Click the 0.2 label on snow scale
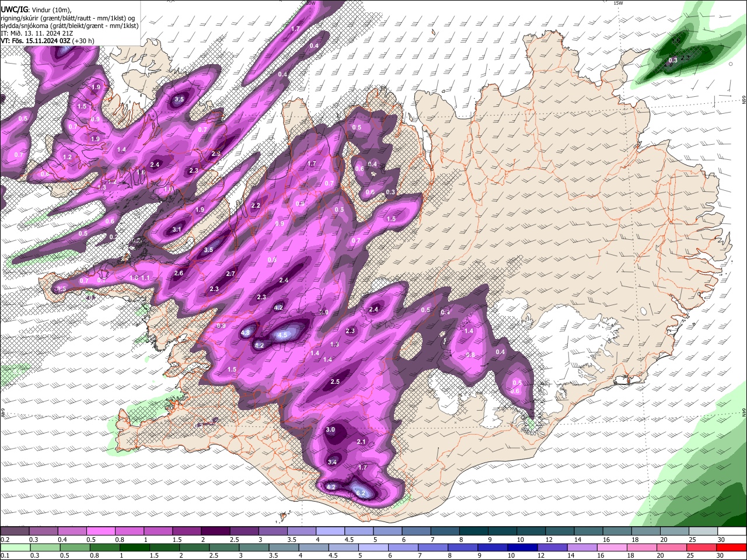The width and height of the screenshot is (747, 560). click(x=5, y=540)
